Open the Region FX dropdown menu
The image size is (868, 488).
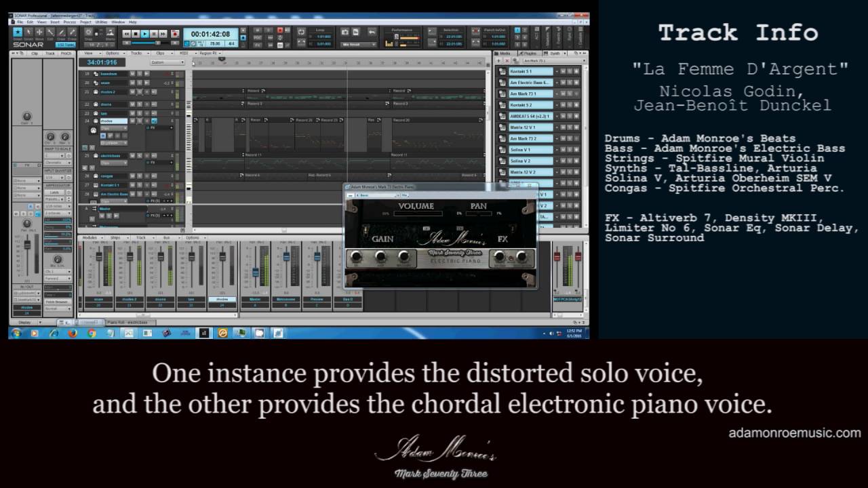(210, 53)
